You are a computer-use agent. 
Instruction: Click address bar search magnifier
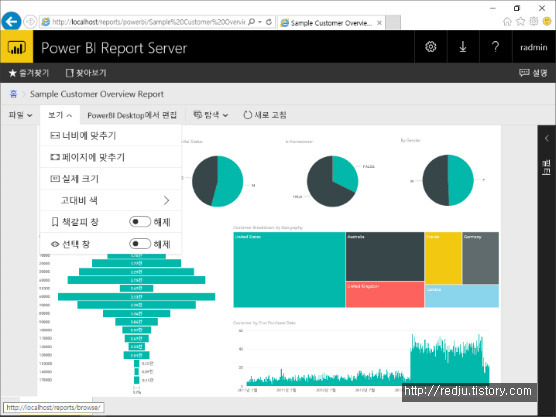[x=251, y=22]
